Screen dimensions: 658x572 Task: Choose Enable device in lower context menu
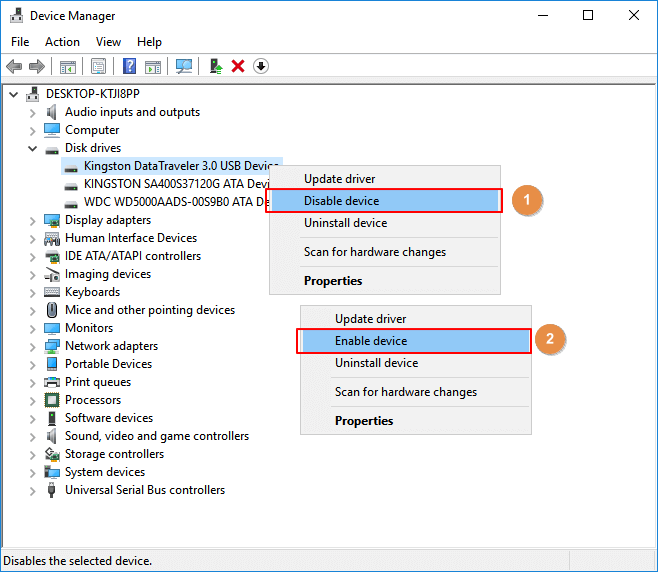(371, 341)
